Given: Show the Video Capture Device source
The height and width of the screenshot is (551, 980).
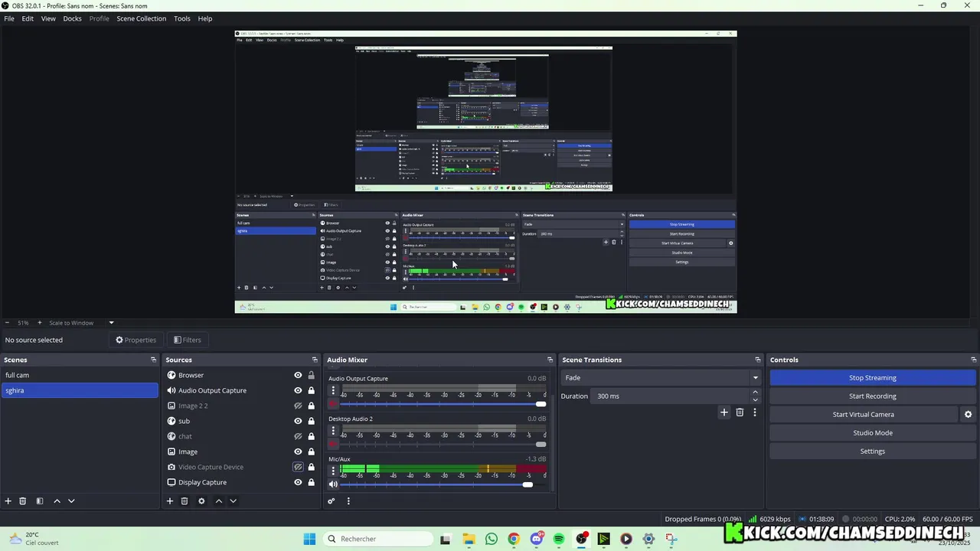Looking at the screenshot, I should [298, 467].
